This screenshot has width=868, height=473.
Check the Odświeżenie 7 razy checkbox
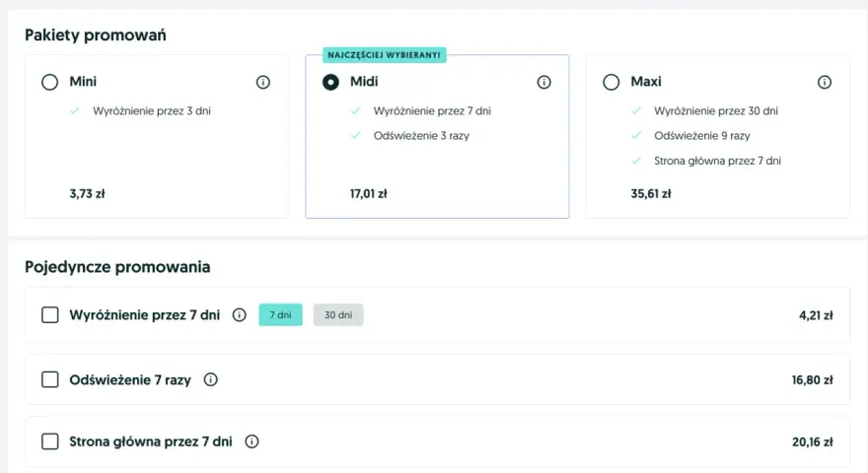tap(50, 379)
